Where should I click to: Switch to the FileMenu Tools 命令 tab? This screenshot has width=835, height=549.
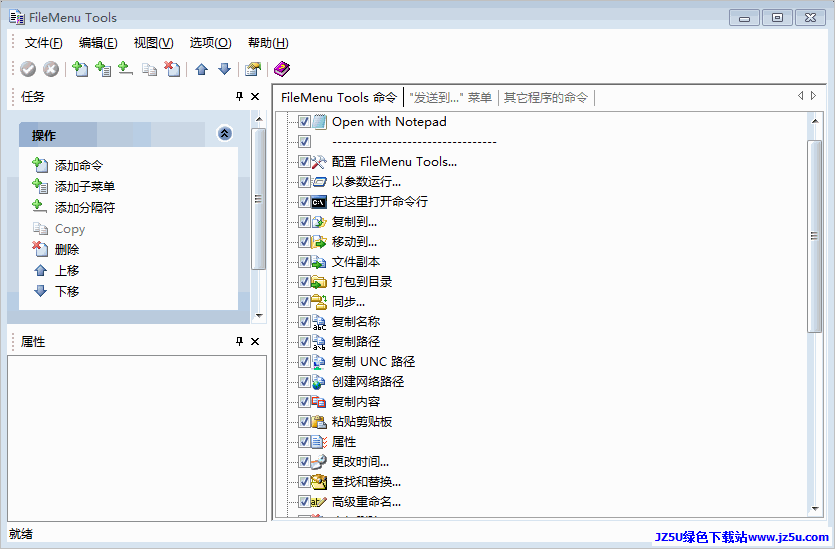(x=339, y=97)
